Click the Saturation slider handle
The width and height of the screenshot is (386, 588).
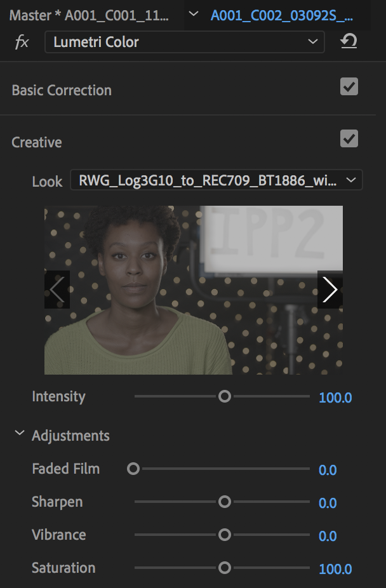(225, 568)
